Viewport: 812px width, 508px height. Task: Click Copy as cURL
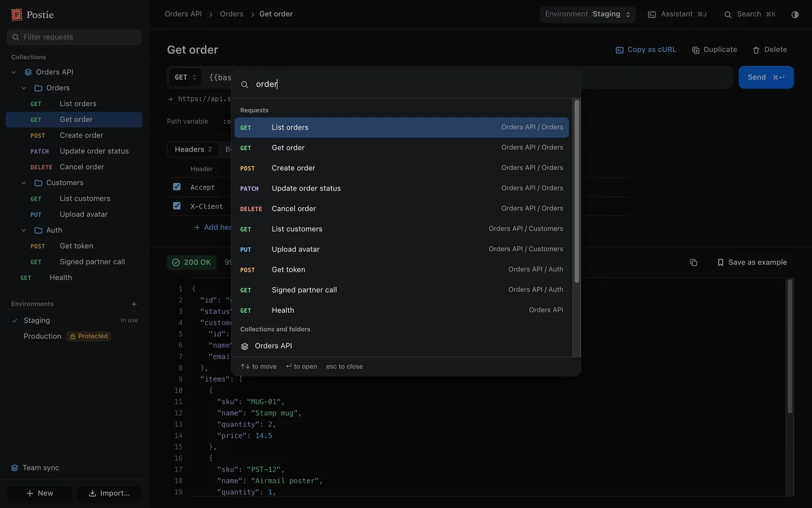(646, 50)
